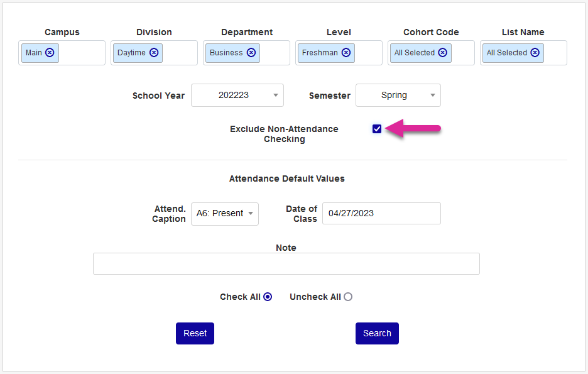
Task: Focus the Note text field
Action: pos(286,264)
